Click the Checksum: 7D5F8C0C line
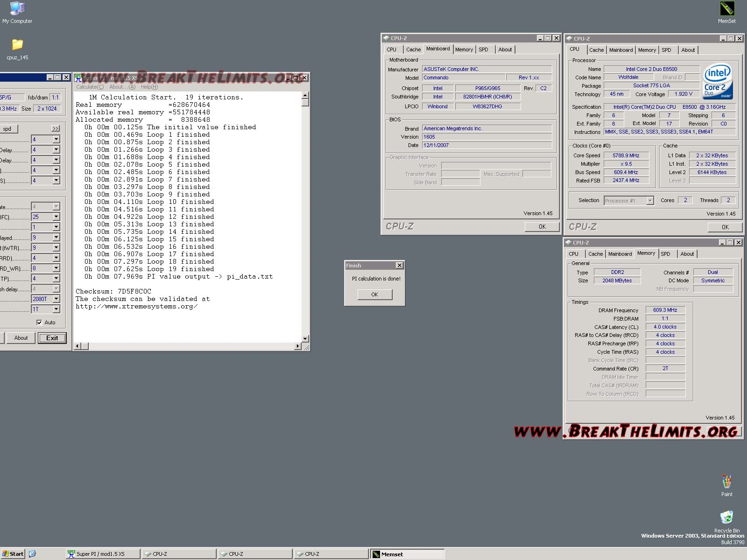Viewport: 747px width, 560px height. (113, 291)
